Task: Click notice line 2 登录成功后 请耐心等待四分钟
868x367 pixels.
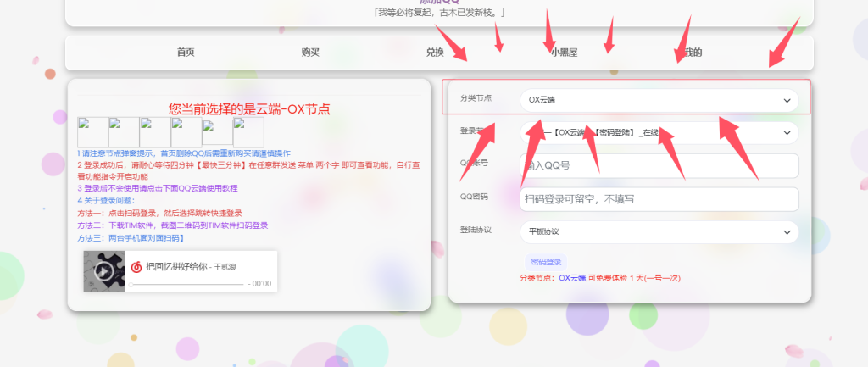Action: click(248, 170)
